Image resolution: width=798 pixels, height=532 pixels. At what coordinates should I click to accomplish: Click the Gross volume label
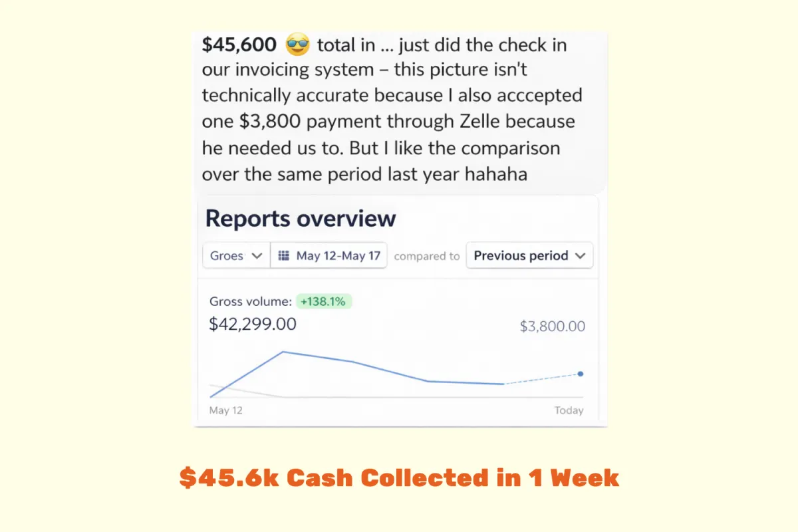(x=250, y=302)
